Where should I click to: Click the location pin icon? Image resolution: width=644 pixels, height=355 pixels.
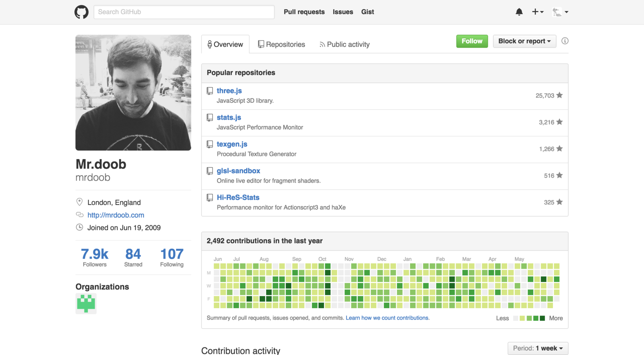pos(80,202)
